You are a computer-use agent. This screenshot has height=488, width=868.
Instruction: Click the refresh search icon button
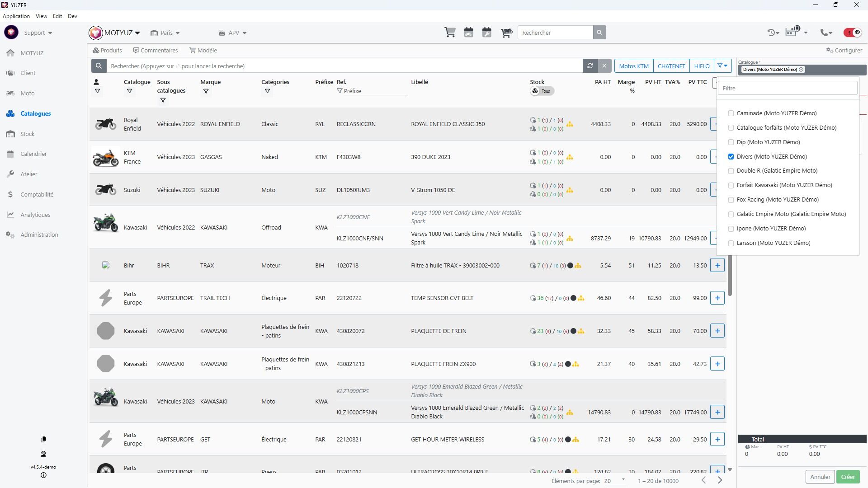(x=590, y=66)
